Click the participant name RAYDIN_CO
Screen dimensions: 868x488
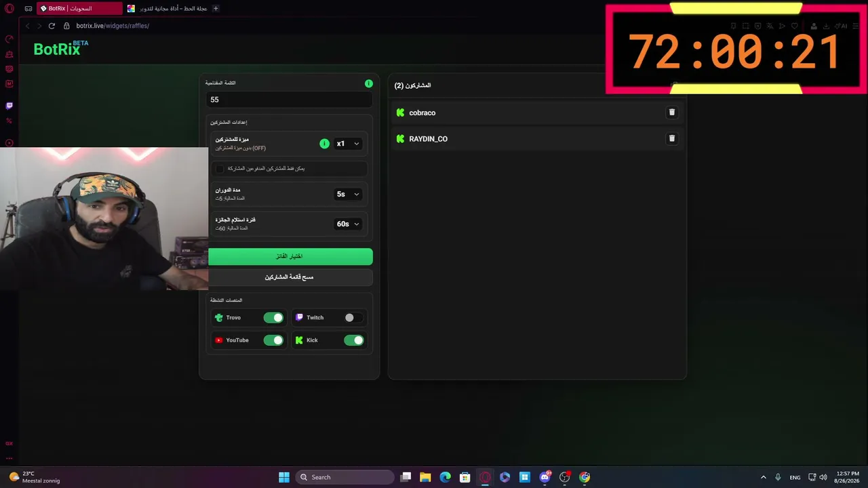point(429,139)
